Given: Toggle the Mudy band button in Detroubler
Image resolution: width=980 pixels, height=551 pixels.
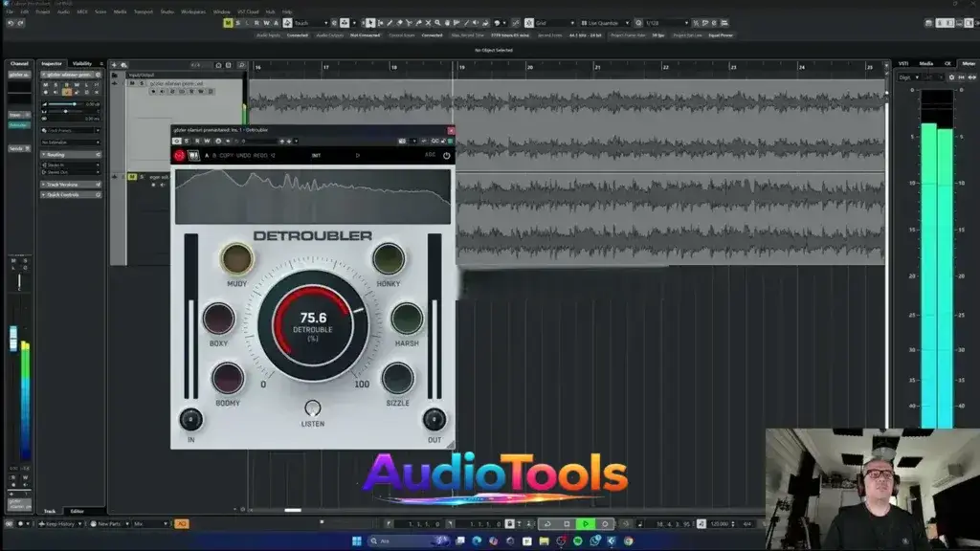Looking at the screenshot, I should (x=236, y=258).
